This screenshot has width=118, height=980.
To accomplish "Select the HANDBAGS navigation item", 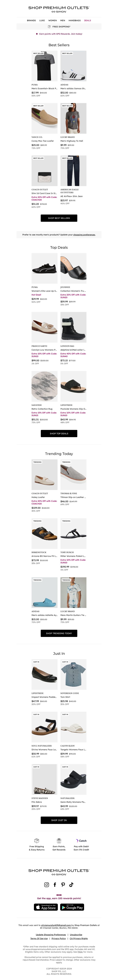I will click(x=75, y=21).
